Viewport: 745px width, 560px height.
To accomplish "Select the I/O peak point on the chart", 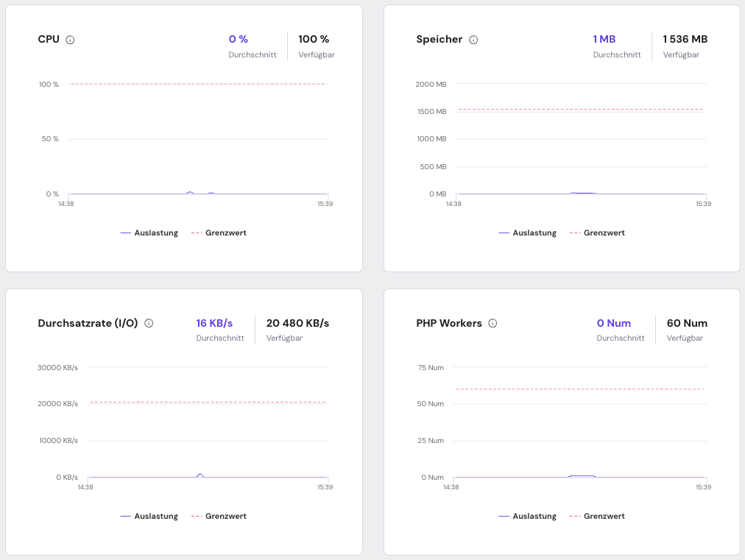I will (x=200, y=475).
